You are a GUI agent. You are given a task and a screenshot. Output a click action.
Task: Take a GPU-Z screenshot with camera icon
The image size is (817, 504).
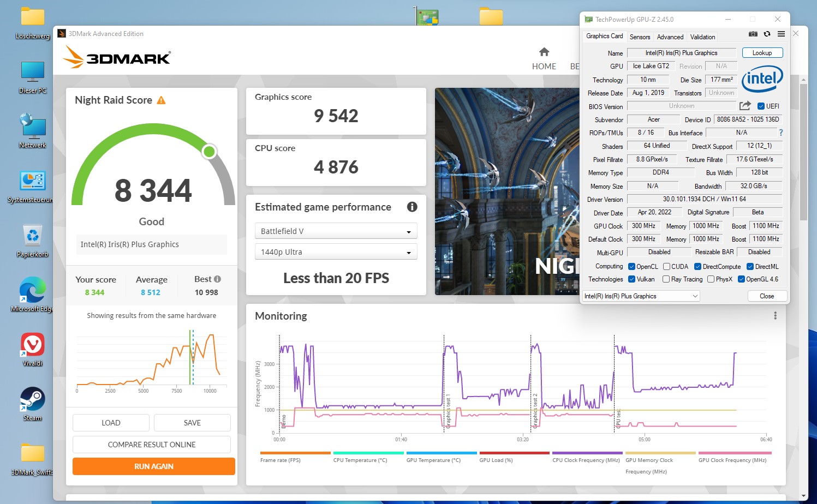753,34
